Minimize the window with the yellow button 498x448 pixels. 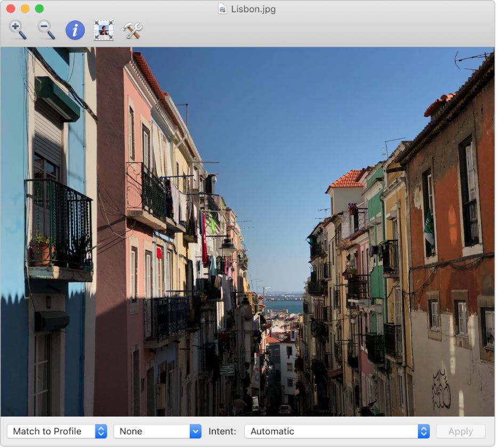(x=23, y=9)
